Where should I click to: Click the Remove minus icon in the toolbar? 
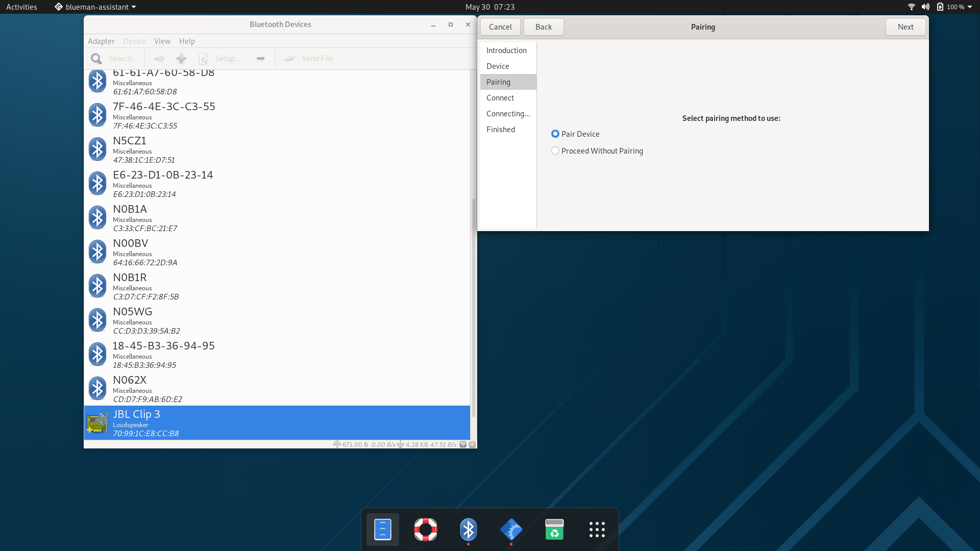pos(260,59)
